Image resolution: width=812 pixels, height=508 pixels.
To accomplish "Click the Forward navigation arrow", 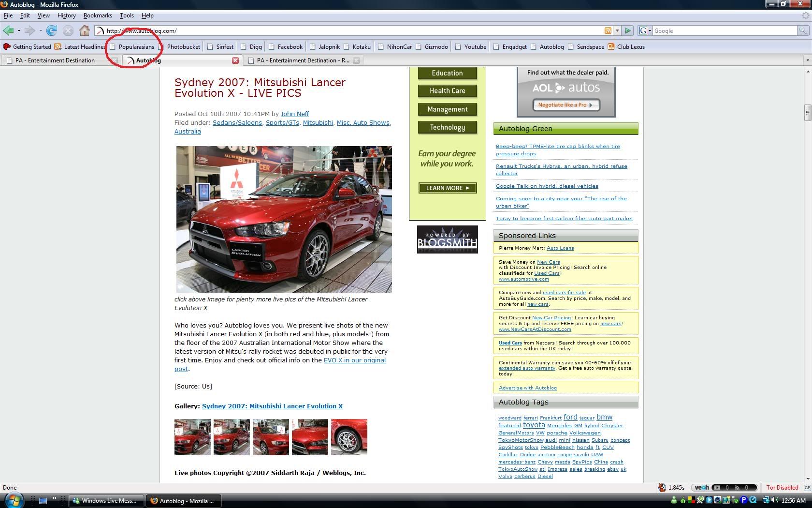I will (30, 31).
